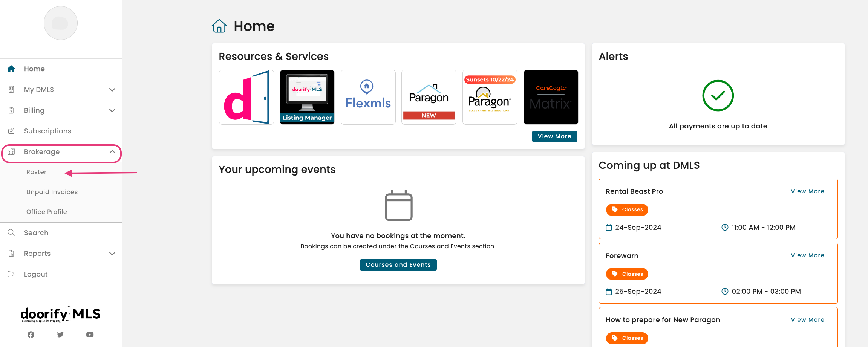Open the Paragon Sunsets 10/22/24 tile
The width and height of the screenshot is (868, 347).
click(x=490, y=97)
